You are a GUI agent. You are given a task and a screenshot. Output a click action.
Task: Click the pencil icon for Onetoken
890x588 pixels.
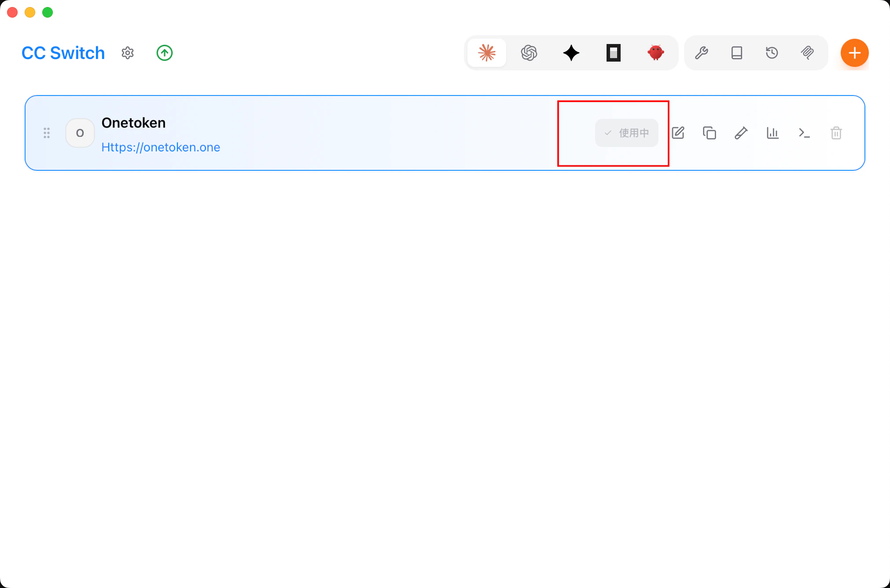click(x=741, y=133)
